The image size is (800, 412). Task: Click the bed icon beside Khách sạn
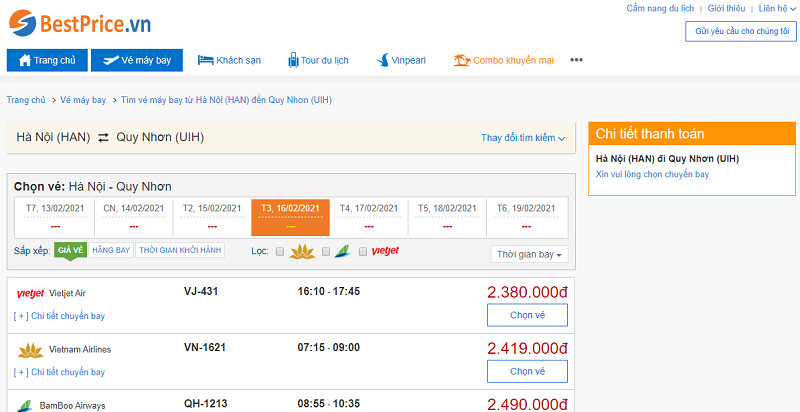pyautogui.click(x=205, y=60)
